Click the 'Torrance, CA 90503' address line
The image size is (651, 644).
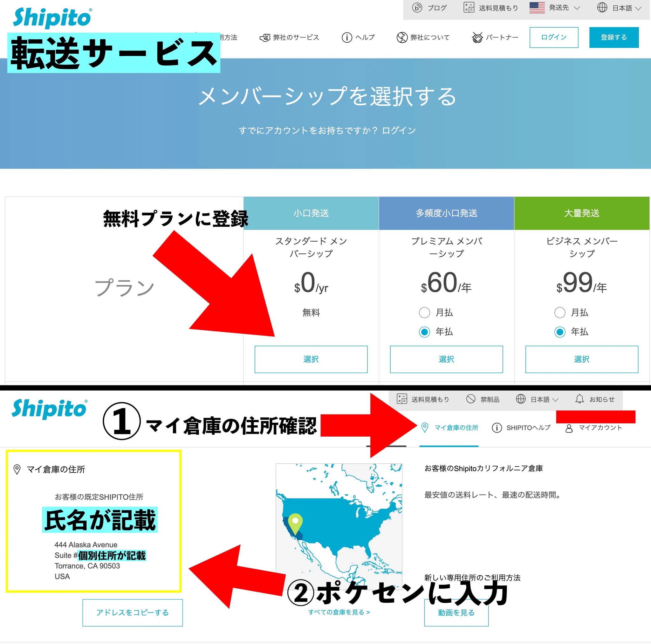(87, 566)
